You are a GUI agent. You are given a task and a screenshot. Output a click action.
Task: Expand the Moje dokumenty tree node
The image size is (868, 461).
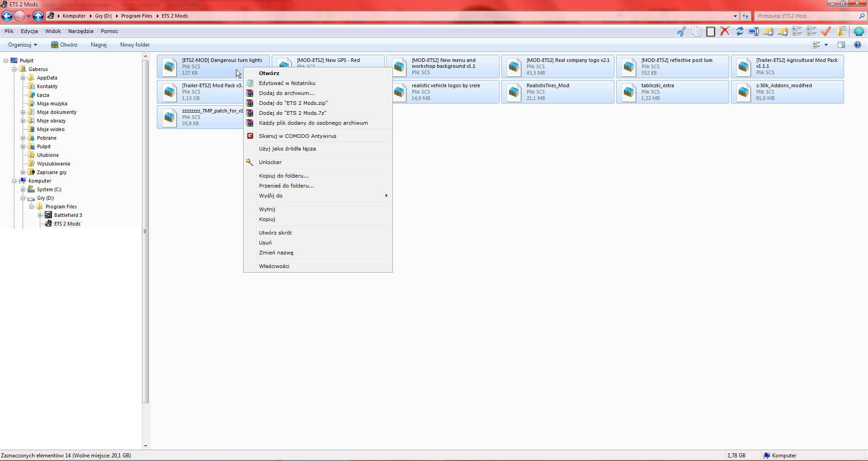tap(23, 112)
